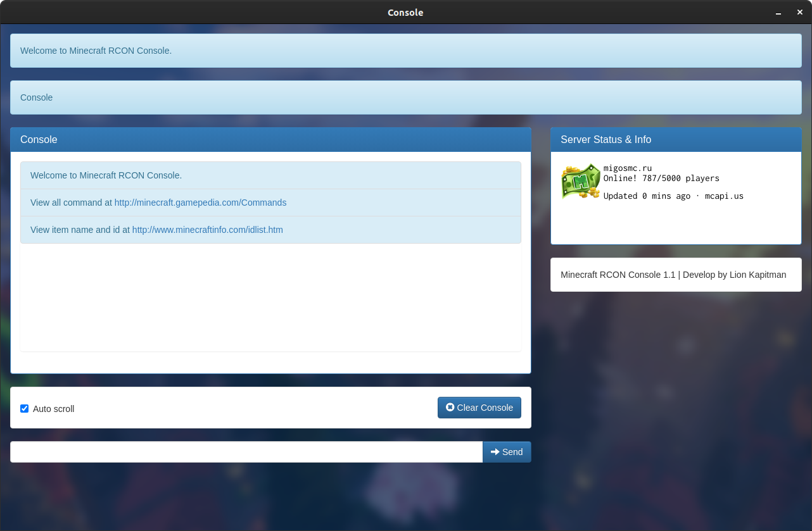Click the mcapi.us status source text
812x531 pixels.
(x=724, y=196)
